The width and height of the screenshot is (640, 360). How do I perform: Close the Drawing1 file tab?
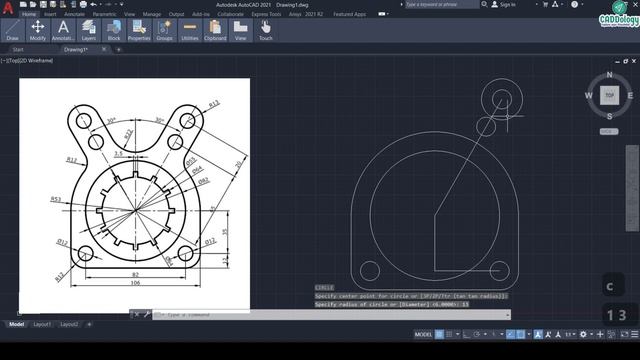(104, 49)
